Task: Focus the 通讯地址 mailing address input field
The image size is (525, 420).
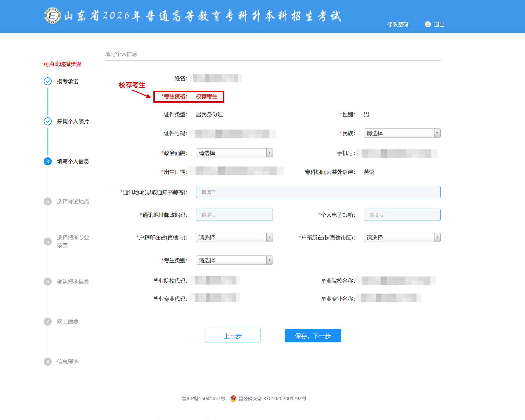Action: pyautogui.click(x=318, y=192)
